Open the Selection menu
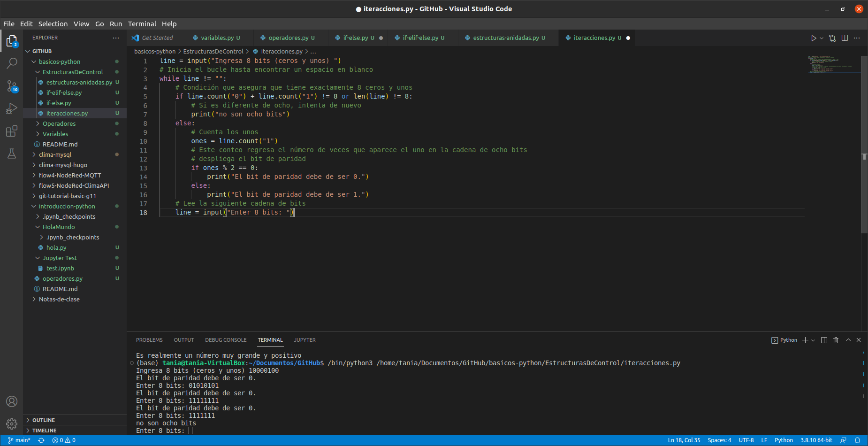868x446 pixels. pos(53,24)
